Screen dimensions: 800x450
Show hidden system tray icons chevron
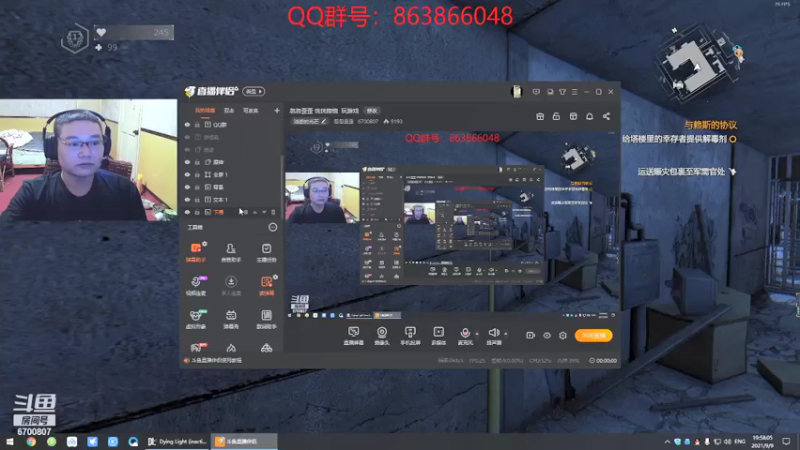[x=667, y=441]
